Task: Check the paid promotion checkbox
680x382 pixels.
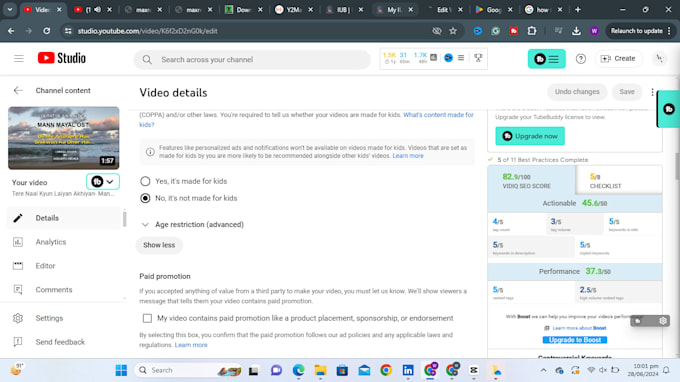Action: pos(147,318)
